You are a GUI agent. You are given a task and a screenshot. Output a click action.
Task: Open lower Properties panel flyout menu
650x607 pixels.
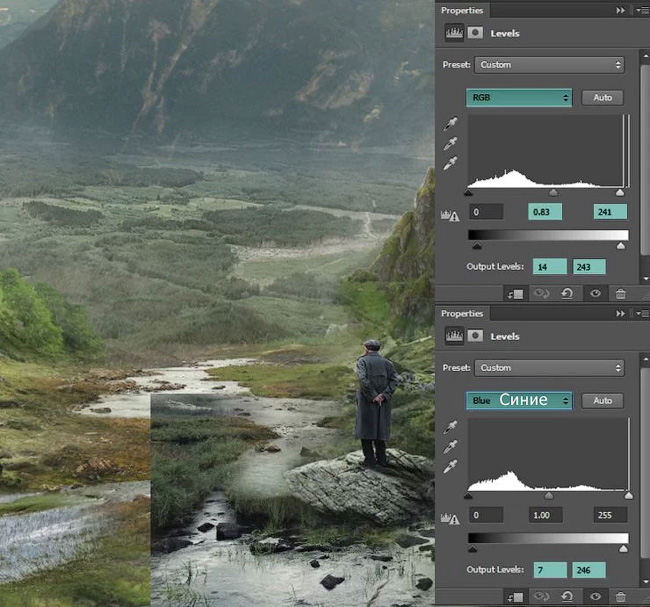tap(642, 313)
